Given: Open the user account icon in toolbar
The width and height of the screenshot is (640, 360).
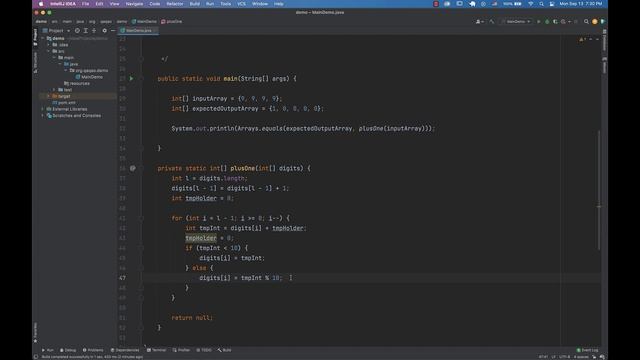Looking at the screenshot, I should [x=479, y=21].
